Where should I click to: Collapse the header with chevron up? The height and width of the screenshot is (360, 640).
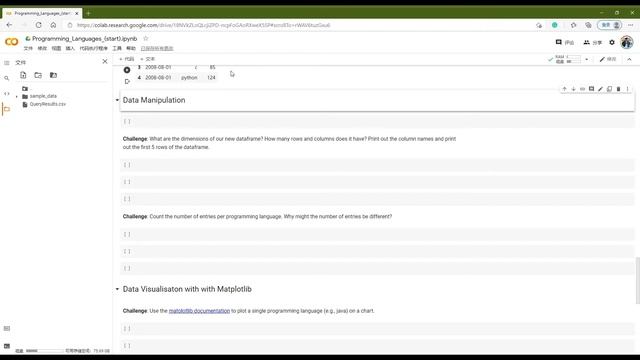(629, 59)
